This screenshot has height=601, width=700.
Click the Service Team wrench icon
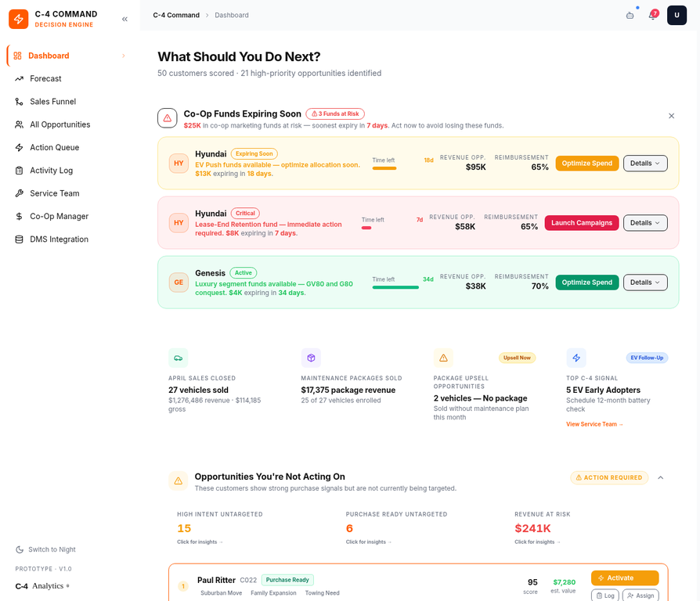tap(20, 193)
